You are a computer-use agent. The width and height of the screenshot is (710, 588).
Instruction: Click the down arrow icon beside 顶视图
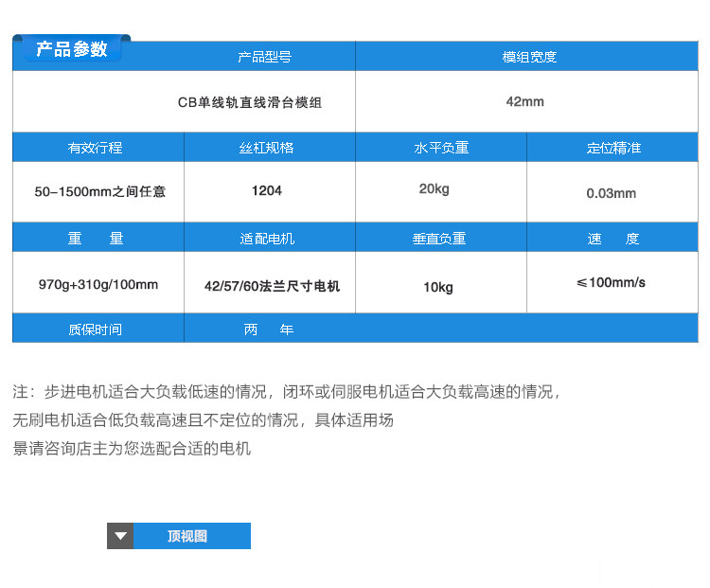[x=120, y=536]
